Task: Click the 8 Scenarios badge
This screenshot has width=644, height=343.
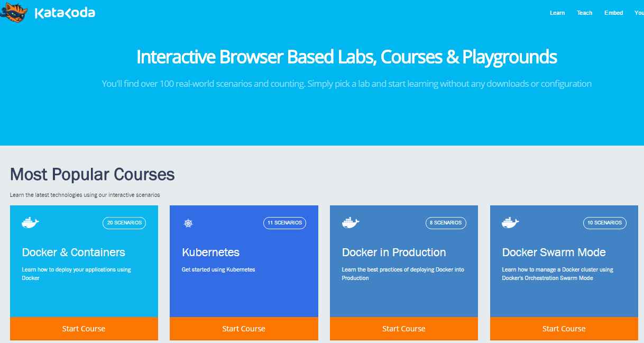Action: [x=446, y=223]
